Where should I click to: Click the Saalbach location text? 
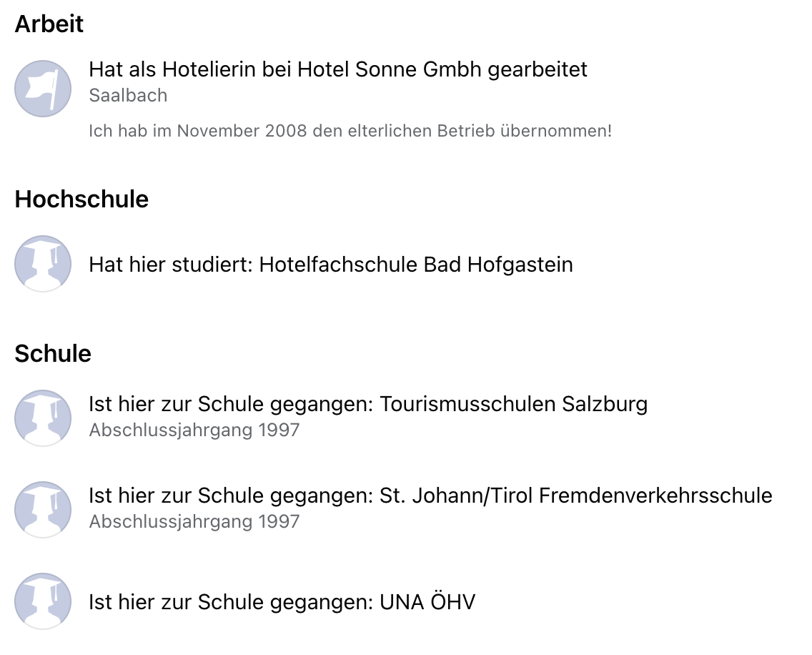coord(128,96)
